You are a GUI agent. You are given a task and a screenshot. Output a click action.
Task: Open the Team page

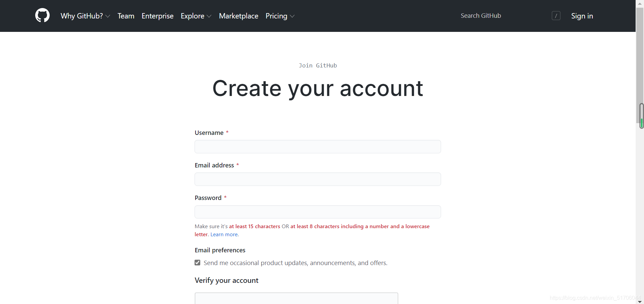pyautogui.click(x=126, y=16)
